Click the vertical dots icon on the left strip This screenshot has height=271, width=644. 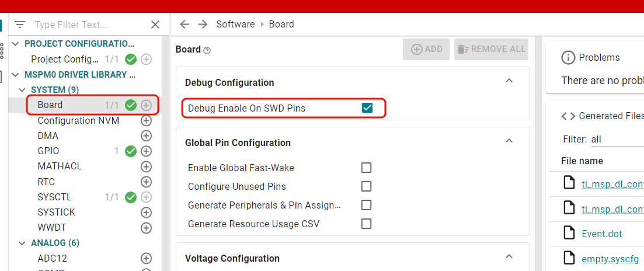[2, 50]
